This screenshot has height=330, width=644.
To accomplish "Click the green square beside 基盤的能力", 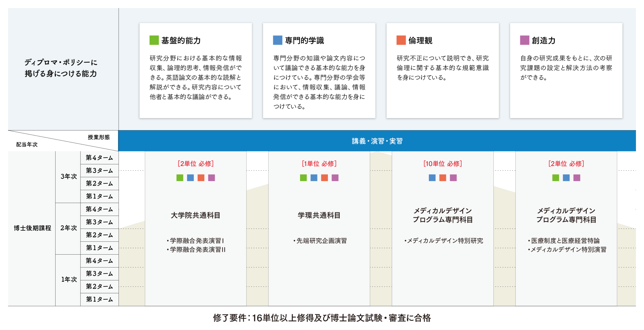I will click(154, 40).
